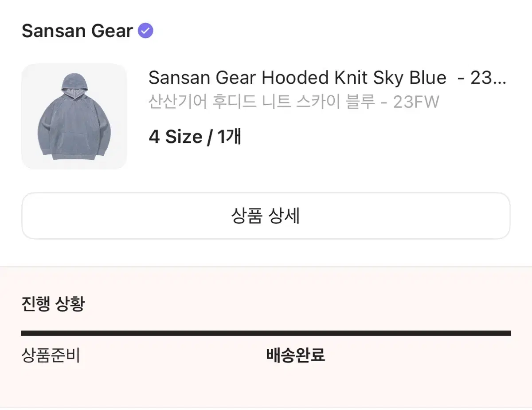
Task: Click the purple verified badge icon
Action: (x=145, y=31)
